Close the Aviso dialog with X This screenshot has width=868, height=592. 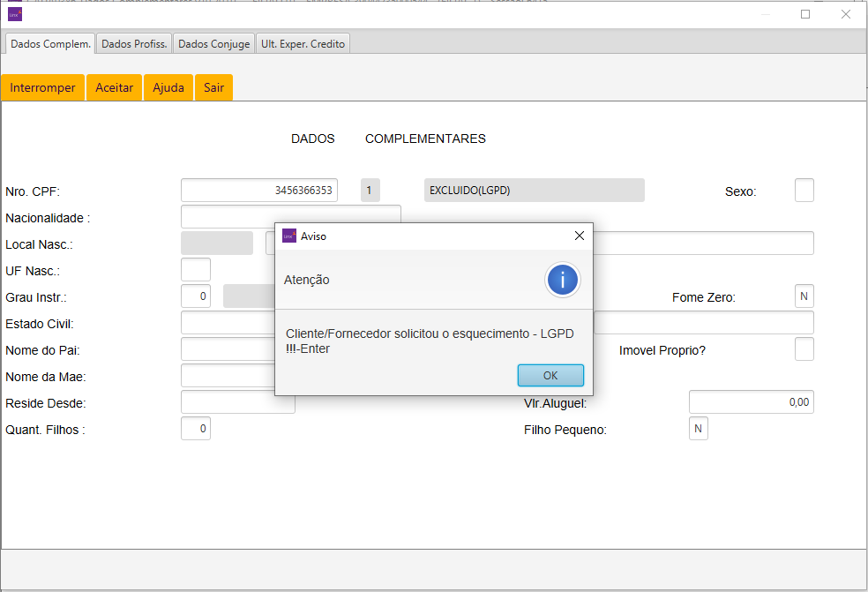coord(580,236)
